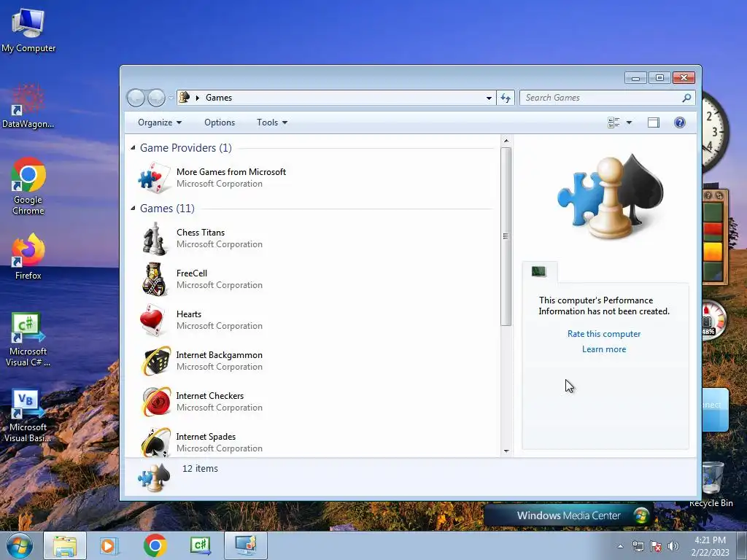This screenshot has width=747, height=560.
Task: Open the Organize dropdown menu
Action: coord(160,122)
